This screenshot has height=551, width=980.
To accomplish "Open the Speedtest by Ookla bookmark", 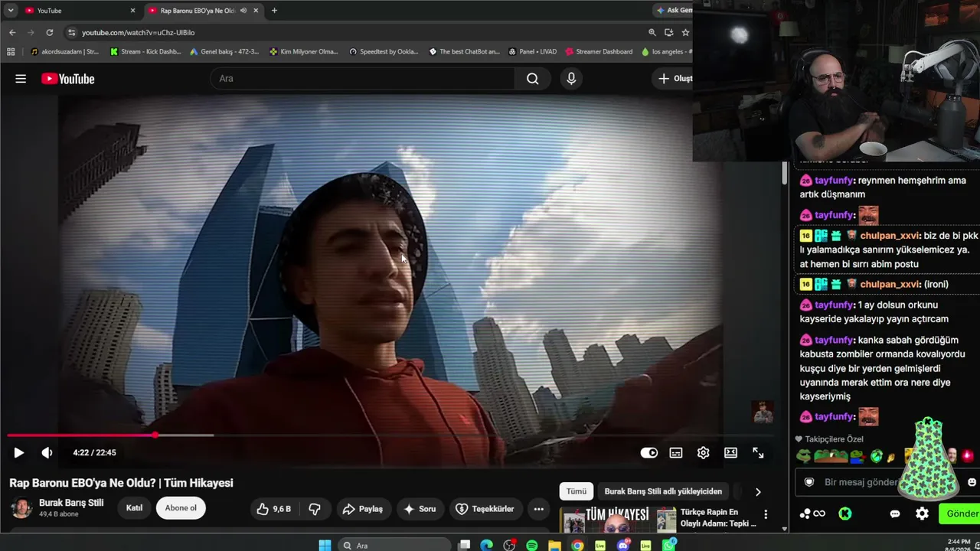I will [384, 52].
